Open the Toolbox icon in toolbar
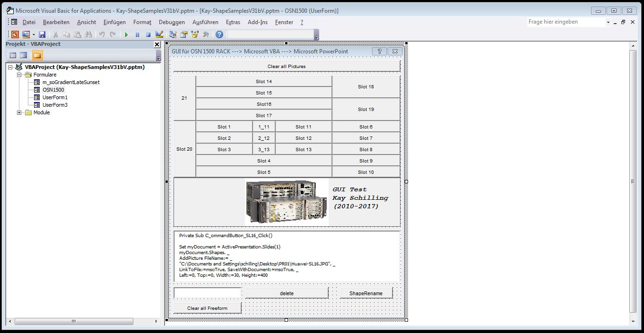Screen dimensions: 644x333 (x=206, y=34)
